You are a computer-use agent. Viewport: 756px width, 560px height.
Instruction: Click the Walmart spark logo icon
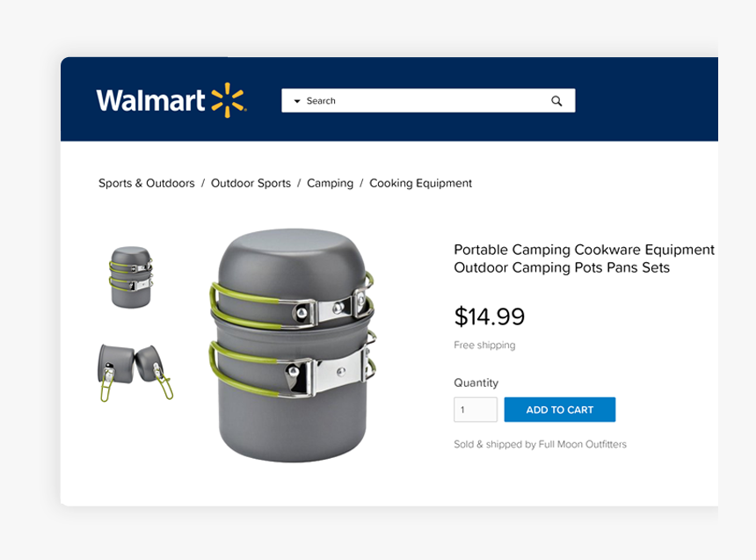(229, 99)
